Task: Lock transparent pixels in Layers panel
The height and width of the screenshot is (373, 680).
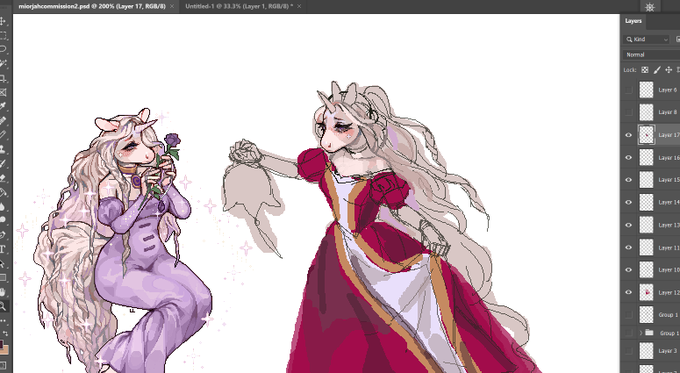Action: point(645,70)
